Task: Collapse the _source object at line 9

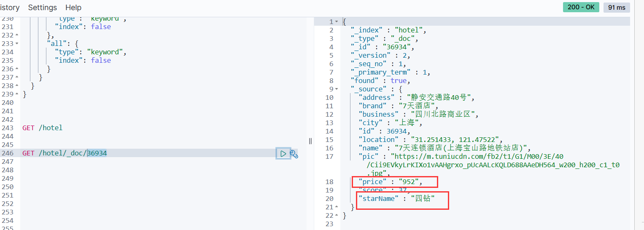Action: (x=337, y=89)
